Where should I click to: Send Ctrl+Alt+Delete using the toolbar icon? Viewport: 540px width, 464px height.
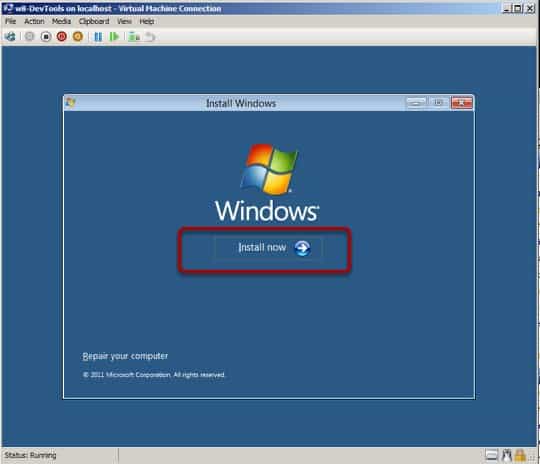[11, 37]
